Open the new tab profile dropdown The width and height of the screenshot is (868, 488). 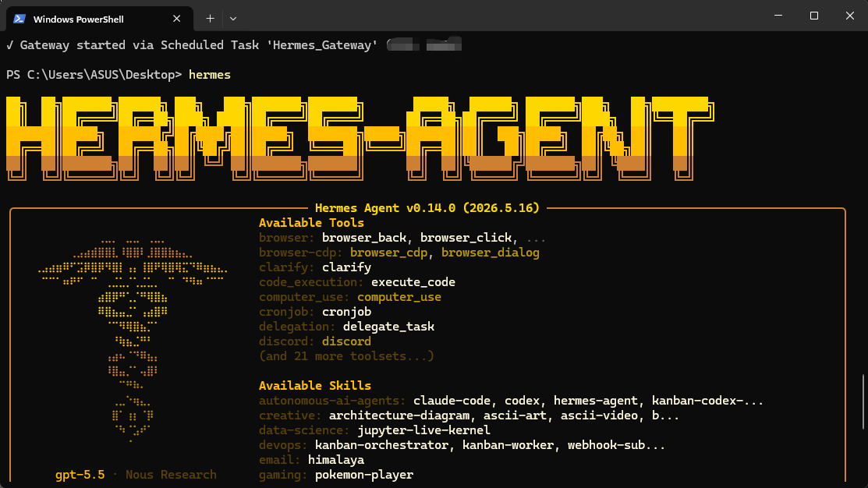tap(233, 19)
